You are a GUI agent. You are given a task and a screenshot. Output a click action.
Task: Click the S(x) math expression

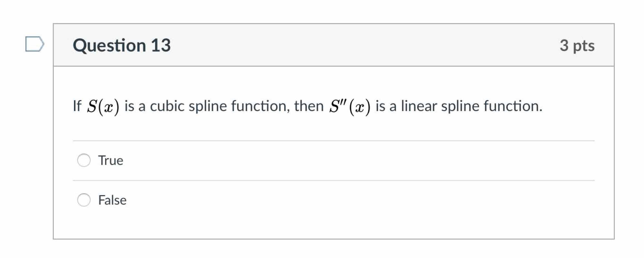(x=103, y=106)
